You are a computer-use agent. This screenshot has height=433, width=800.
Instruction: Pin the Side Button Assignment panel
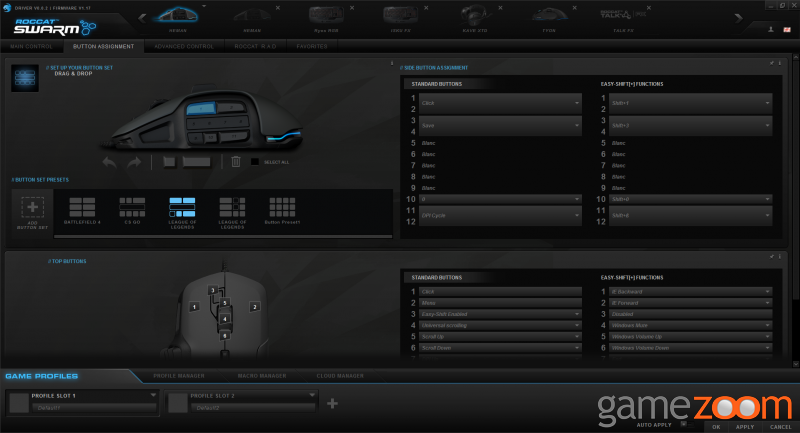771,63
